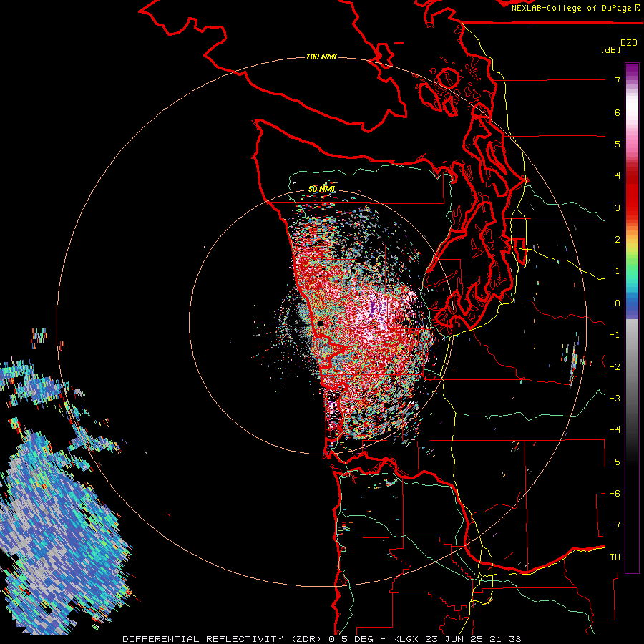Click the 1 value on the ZDR color scale
The image size is (644, 644).
618,271
